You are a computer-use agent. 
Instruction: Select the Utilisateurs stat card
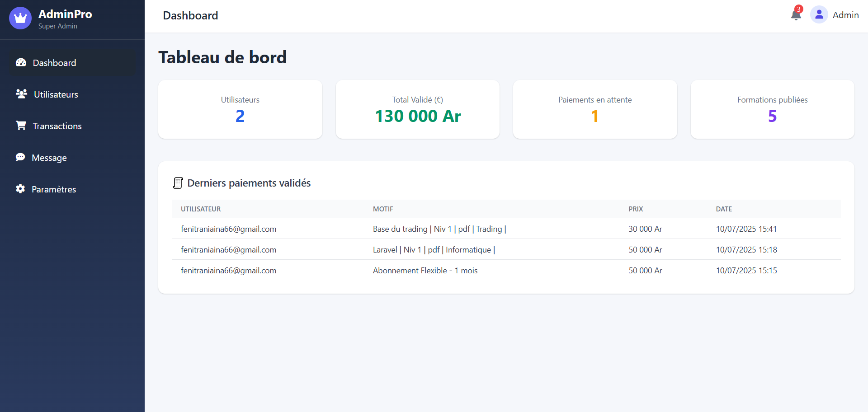coord(240,109)
